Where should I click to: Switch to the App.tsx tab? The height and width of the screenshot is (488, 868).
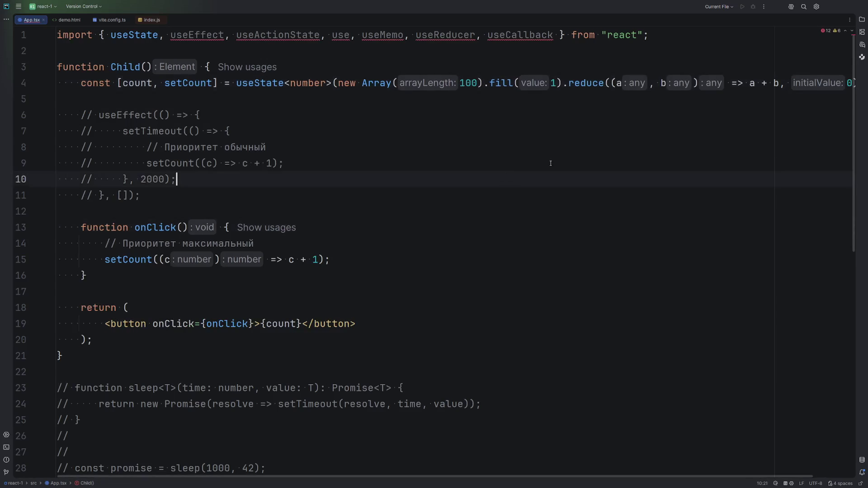tap(31, 20)
